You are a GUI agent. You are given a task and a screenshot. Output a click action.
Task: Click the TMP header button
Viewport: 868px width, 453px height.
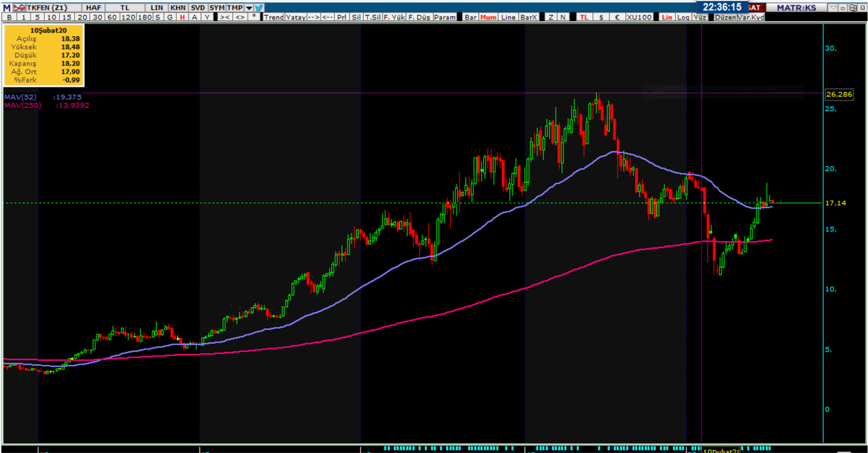(x=235, y=7)
